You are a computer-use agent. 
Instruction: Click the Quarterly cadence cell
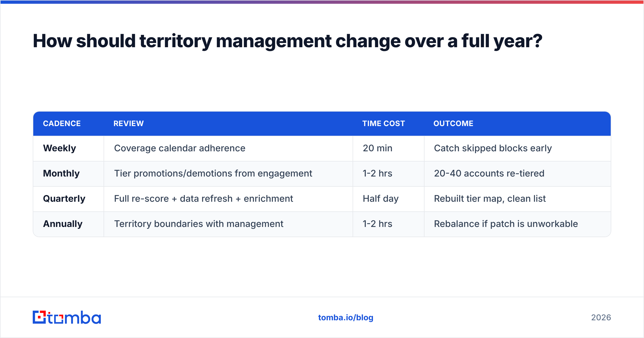point(68,199)
